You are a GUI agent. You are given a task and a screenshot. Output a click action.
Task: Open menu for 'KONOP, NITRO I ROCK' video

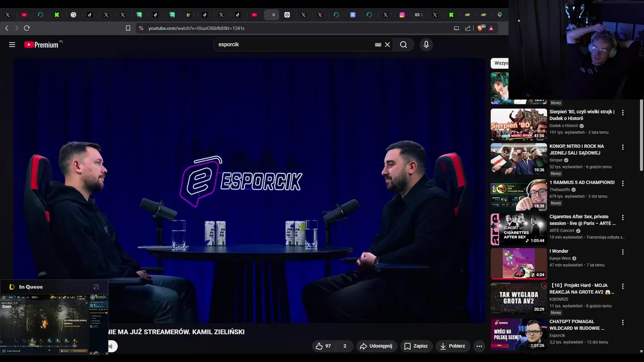click(x=623, y=147)
